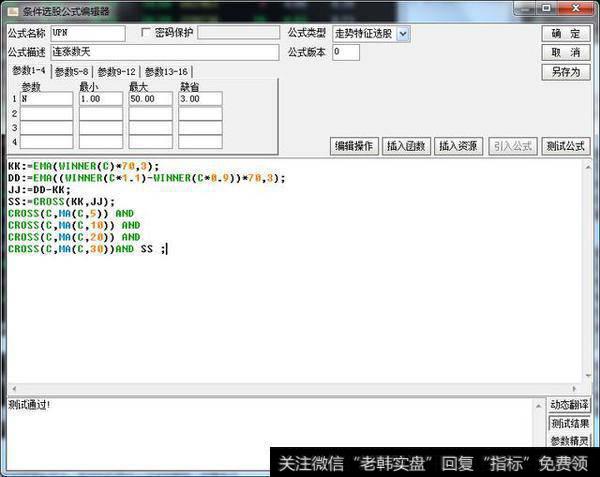Click the formula editor title bar icon
Screen dimensions: 600x477
pos(11,10)
